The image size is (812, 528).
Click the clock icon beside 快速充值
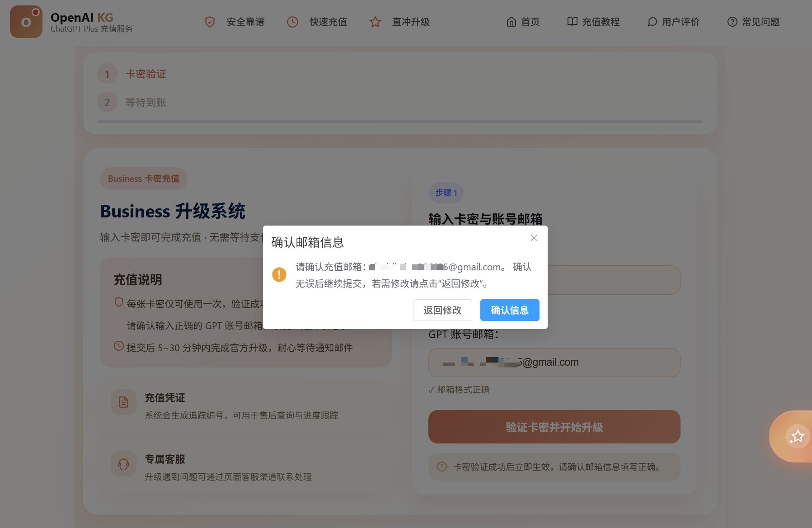292,22
